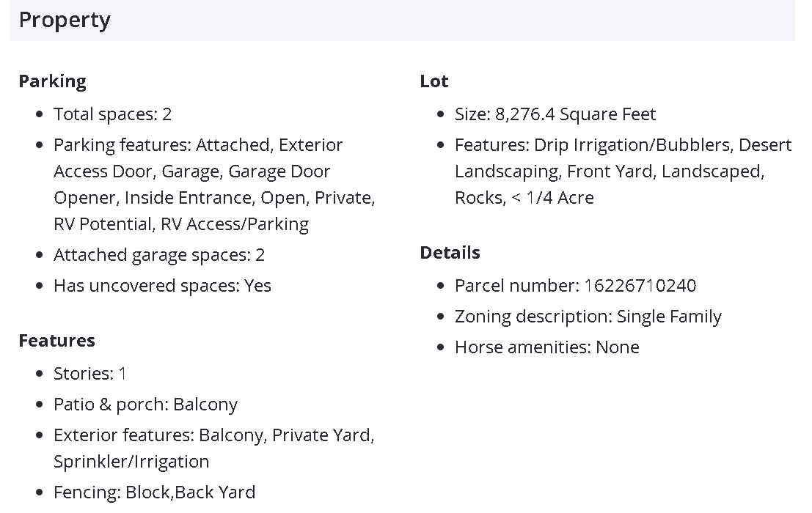Click the Details subheading
Viewport: 812px width, 513px height.
pyautogui.click(x=450, y=252)
